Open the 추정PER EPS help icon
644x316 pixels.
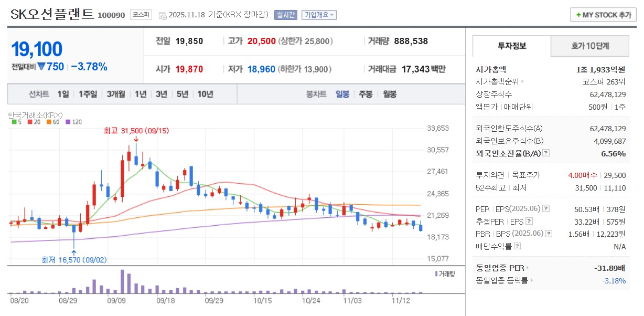tap(528, 222)
